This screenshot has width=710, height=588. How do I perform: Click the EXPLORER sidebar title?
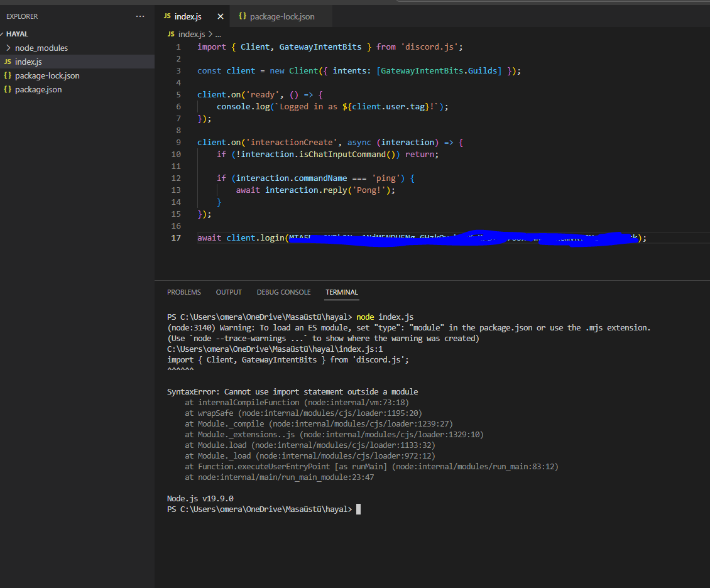tap(22, 16)
